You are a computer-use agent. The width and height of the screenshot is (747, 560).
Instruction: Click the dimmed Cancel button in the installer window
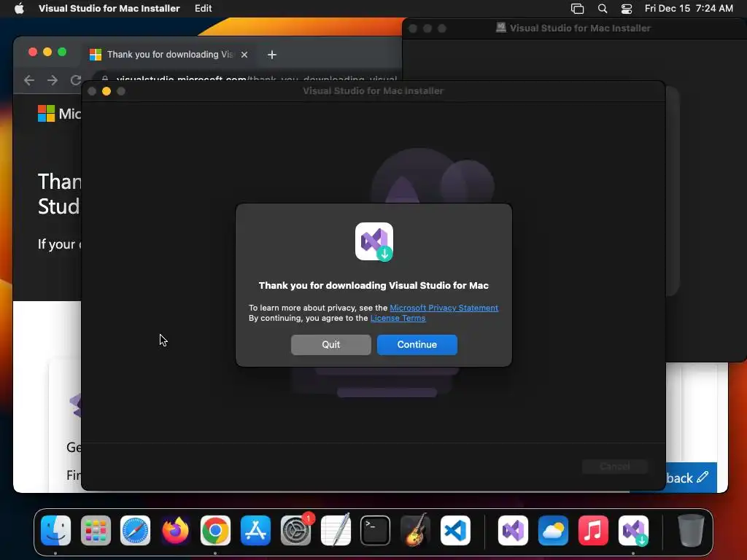(614, 466)
